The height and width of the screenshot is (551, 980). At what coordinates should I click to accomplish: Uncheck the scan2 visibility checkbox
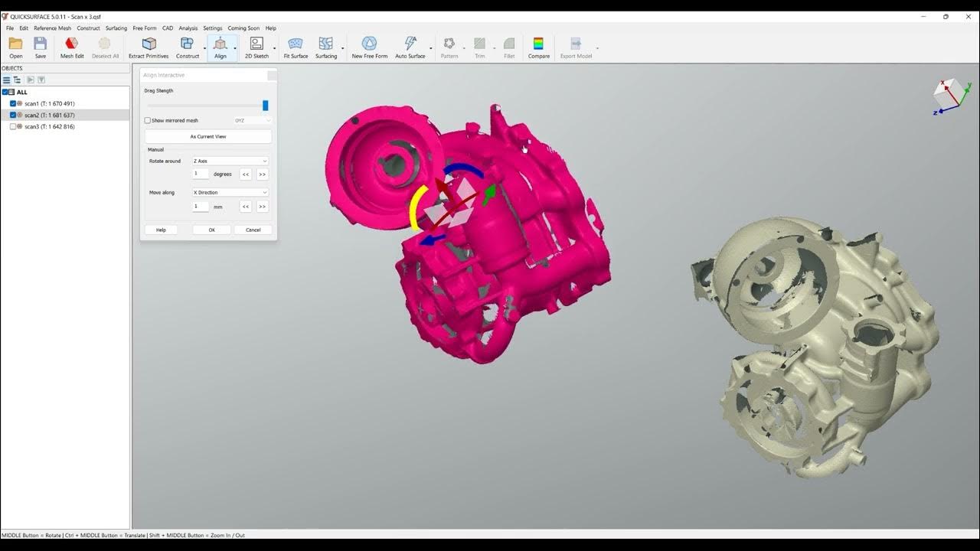13,115
